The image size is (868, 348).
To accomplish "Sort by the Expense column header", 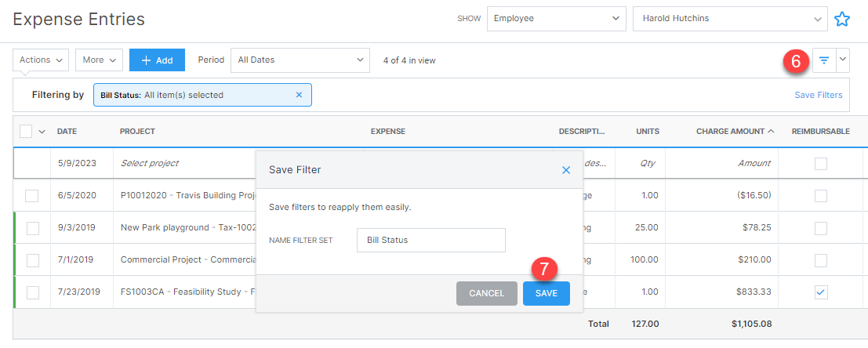I will 388,131.
